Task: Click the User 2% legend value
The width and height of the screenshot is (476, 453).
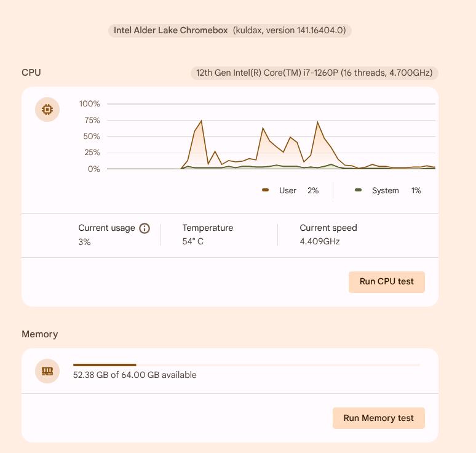Action: (x=313, y=191)
